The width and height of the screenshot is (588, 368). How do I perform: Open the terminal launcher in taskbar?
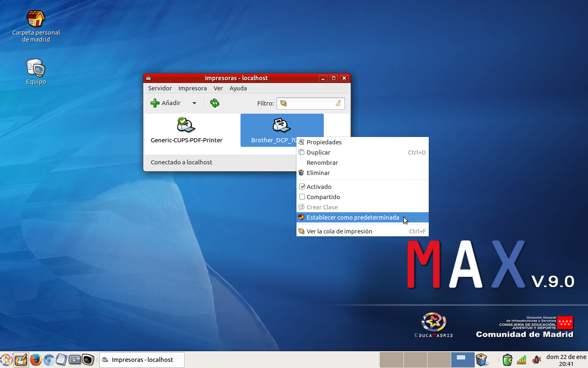88,360
